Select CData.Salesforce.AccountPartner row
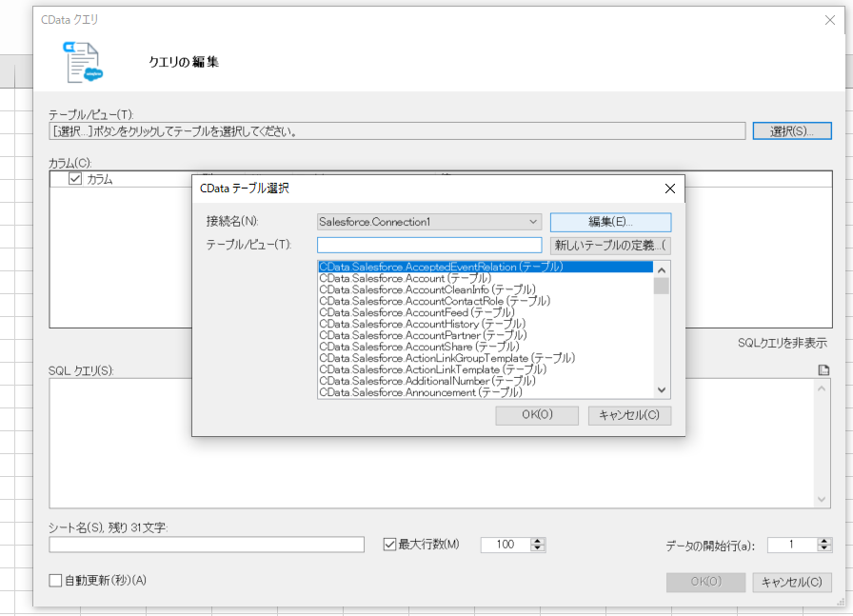Viewport: 853px width, 616px height. tap(486, 335)
